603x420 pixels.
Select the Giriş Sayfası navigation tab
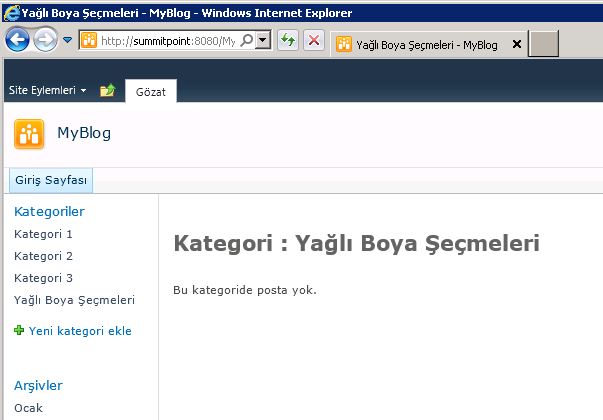coord(51,181)
